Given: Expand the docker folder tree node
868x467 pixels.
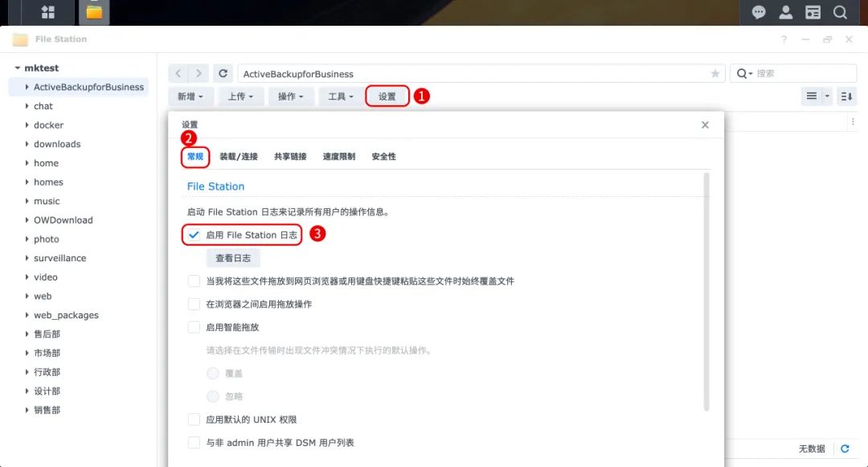Looking at the screenshot, I should click(x=27, y=125).
